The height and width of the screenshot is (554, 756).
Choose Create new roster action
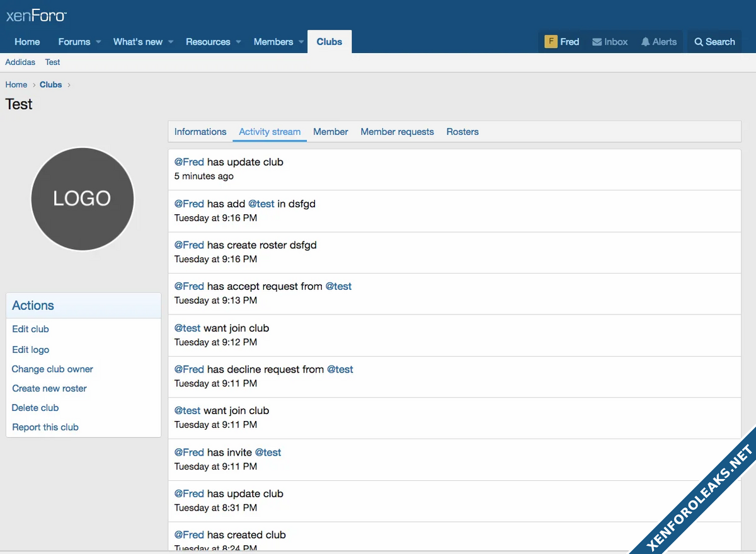pyautogui.click(x=49, y=388)
